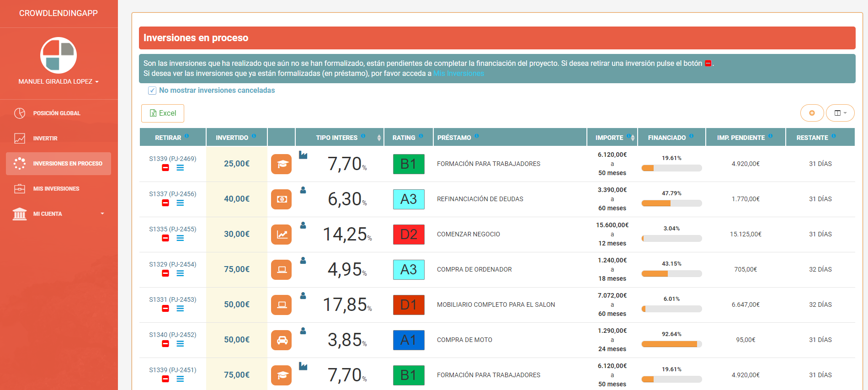Click A3 rating badge for Compra de ordenador
Viewport: 868px width, 390px height.
click(409, 270)
